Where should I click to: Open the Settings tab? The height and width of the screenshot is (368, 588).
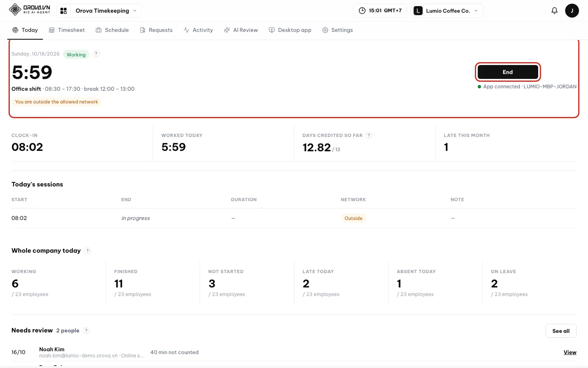(338, 30)
